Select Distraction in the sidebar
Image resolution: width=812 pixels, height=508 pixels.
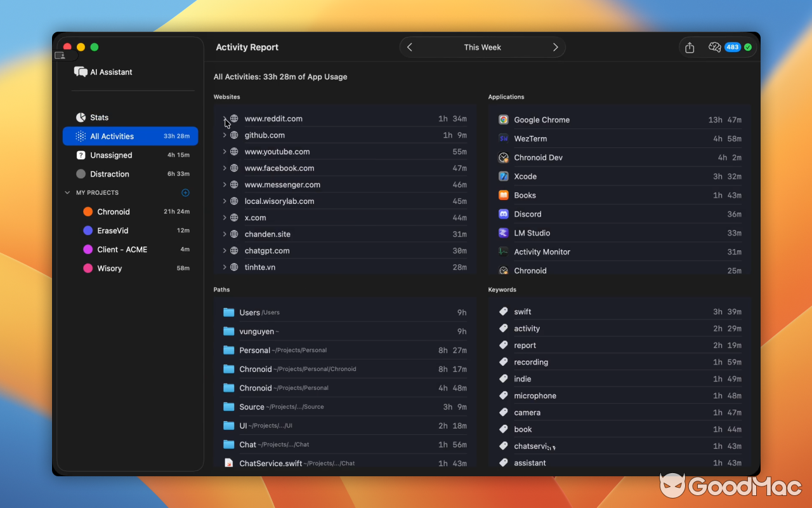point(109,173)
